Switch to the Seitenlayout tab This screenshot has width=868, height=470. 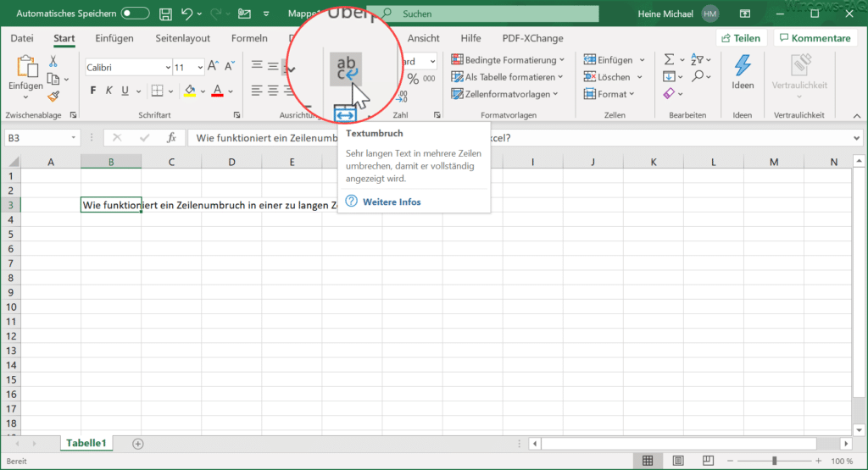(183, 38)
